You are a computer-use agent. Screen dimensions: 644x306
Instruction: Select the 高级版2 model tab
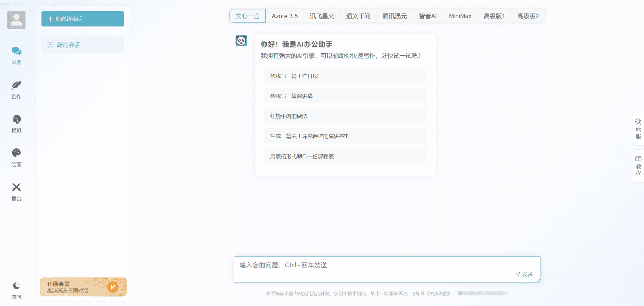tap(528, 16)
